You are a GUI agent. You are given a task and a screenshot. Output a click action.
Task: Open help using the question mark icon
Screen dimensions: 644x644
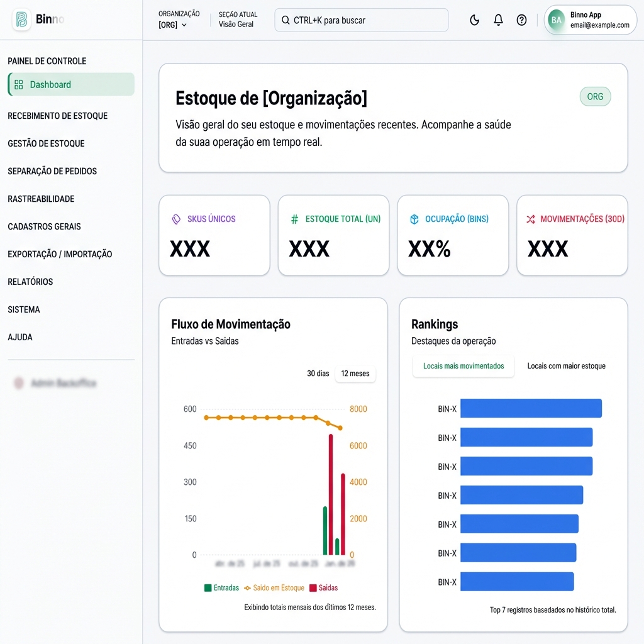[x=521, y=19]
